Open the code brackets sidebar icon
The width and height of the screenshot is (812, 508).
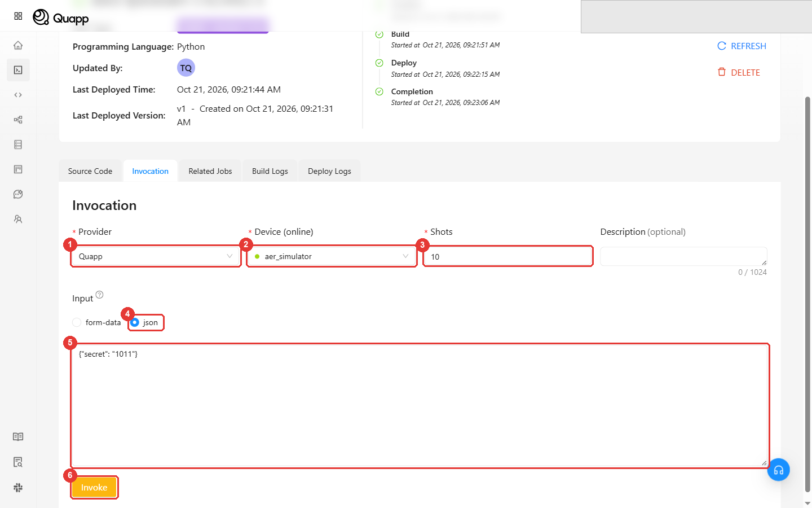(x=18, y=95)
